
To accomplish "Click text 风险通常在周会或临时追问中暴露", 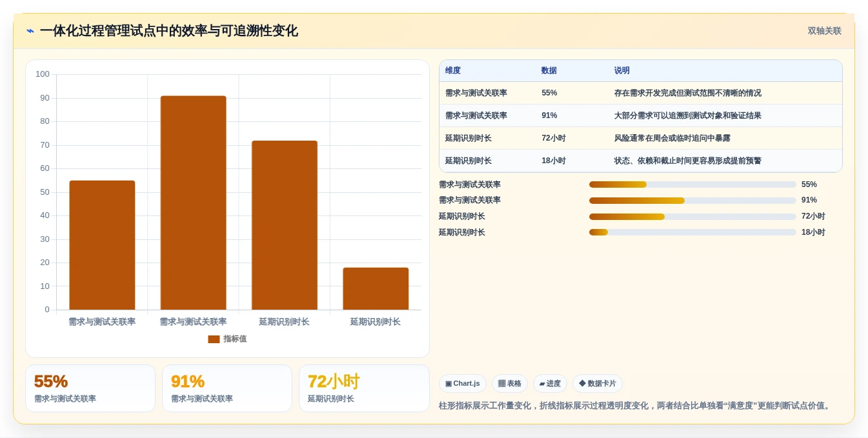I will point(672,138).
